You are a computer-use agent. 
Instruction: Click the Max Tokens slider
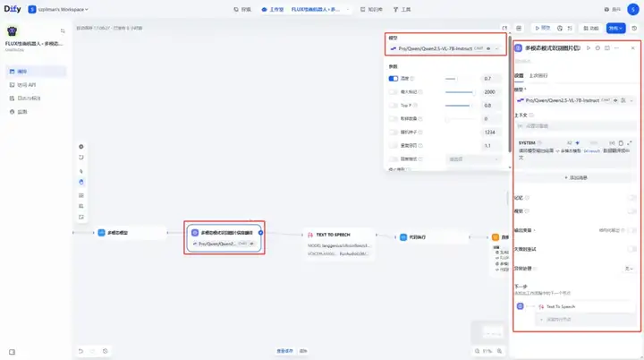460,91
